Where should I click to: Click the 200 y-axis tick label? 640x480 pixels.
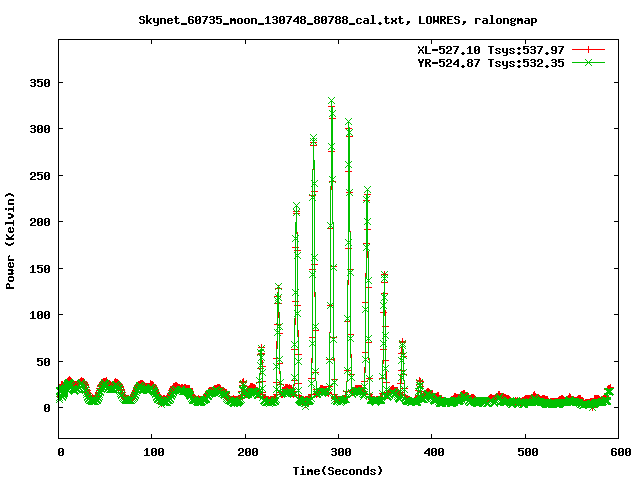click(x=40, y=222)
